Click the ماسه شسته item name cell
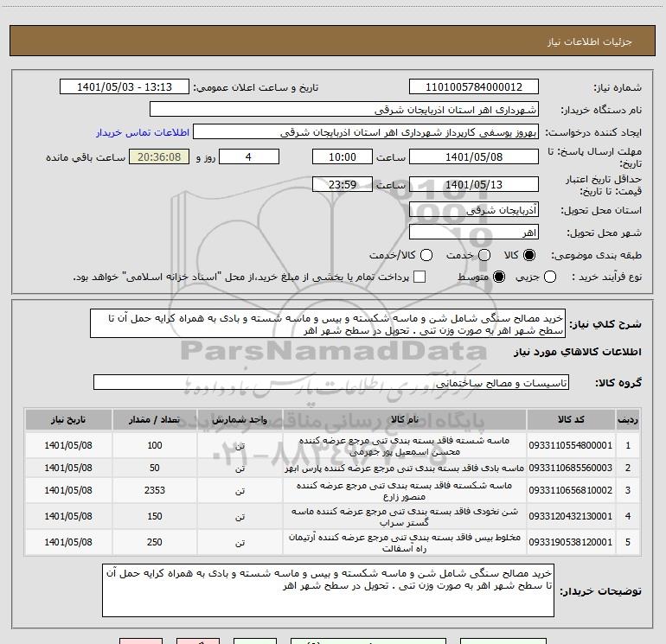 tap(405, 445)
